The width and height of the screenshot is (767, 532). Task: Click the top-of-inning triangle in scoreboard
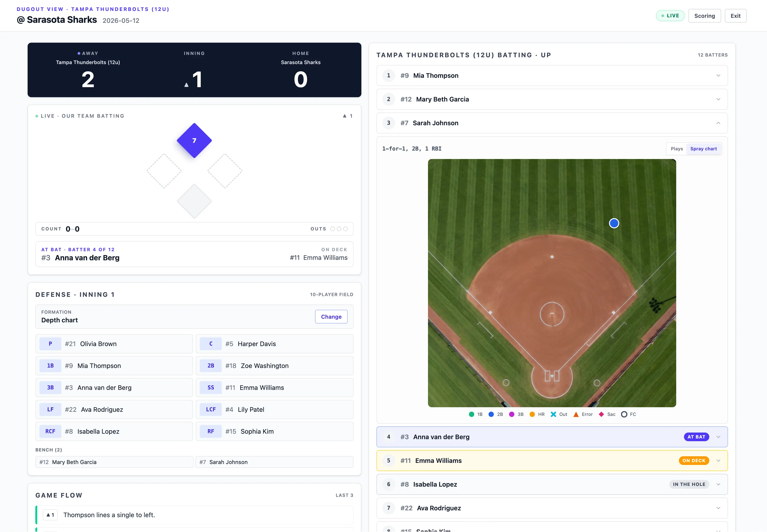[x=186, y=85]
